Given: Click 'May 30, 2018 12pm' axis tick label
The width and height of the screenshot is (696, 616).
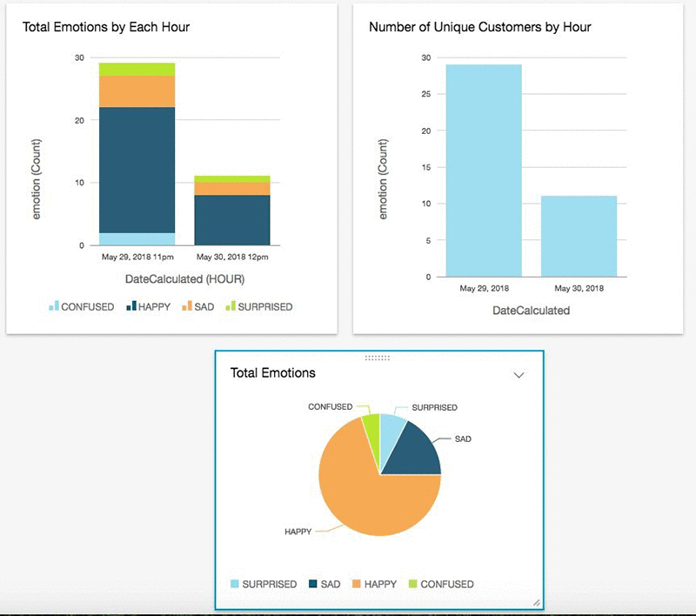Looking at the screenshot, I should coord(232,257).
